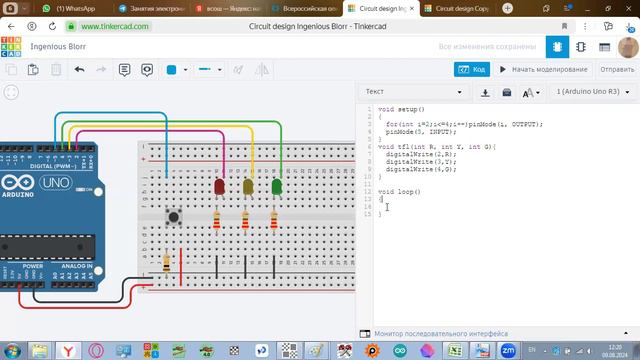Select the red LED
640x360 pixels.
coord(219,187)
